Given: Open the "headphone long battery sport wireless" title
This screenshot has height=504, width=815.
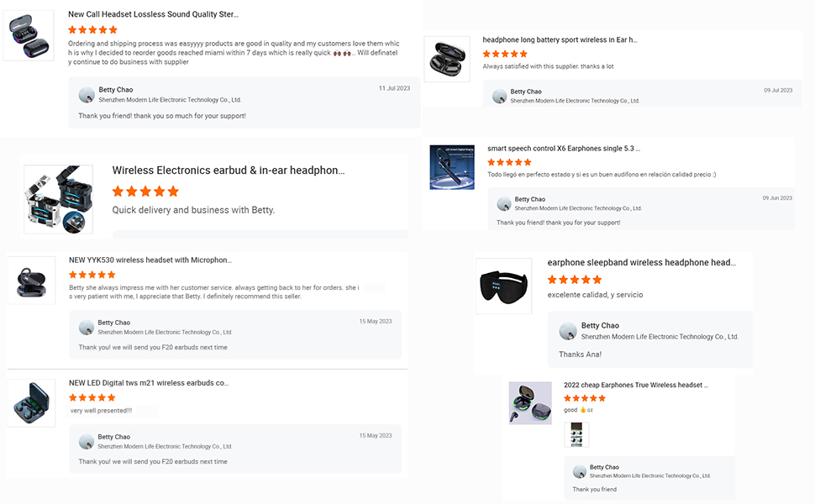Looking at the screenshot, I should [x=560, y=39].
